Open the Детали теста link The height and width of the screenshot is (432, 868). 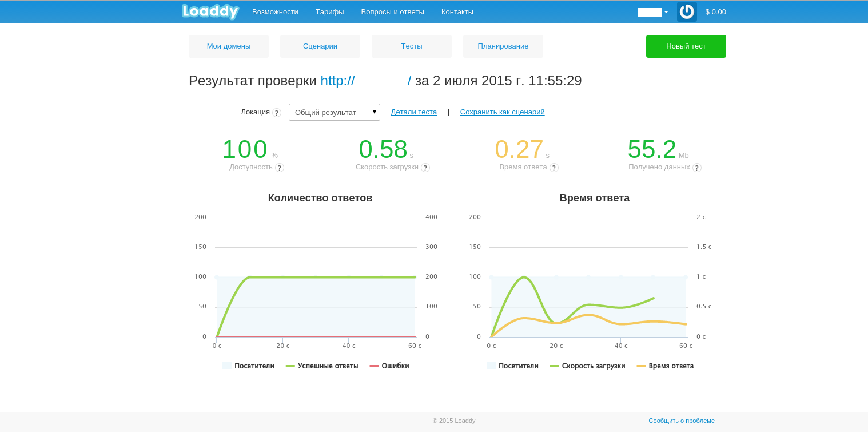coord(413,112)
